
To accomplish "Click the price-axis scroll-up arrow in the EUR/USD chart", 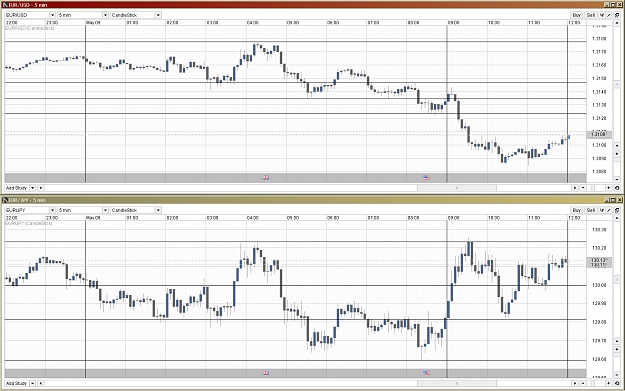I will (617, 23).
